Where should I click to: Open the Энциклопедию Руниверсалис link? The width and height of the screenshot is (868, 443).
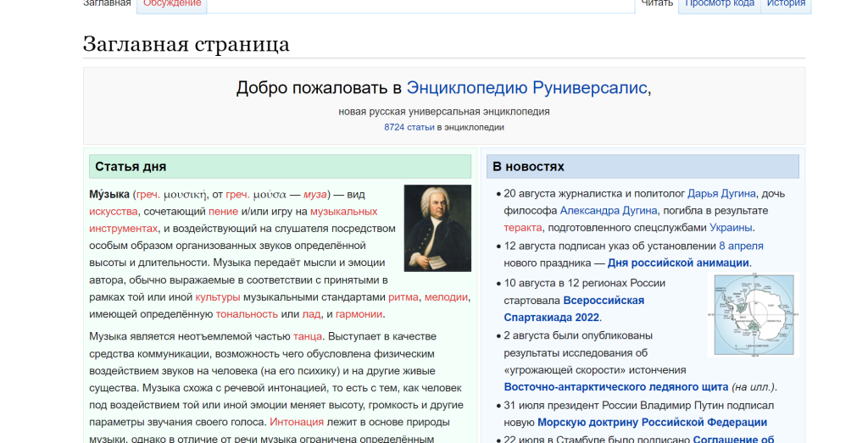526,88
